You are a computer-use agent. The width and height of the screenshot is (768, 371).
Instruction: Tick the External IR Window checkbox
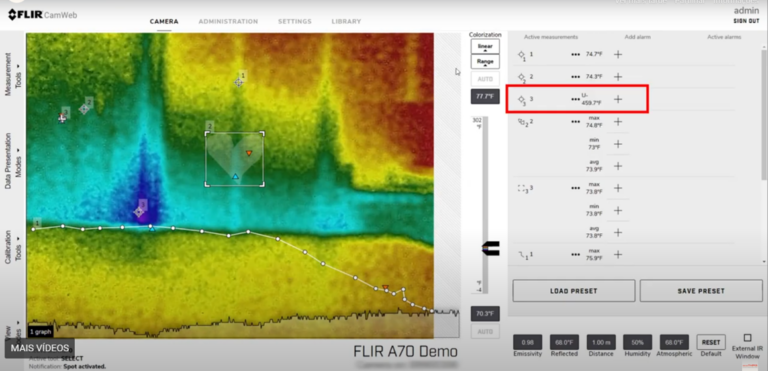point(747,338)
